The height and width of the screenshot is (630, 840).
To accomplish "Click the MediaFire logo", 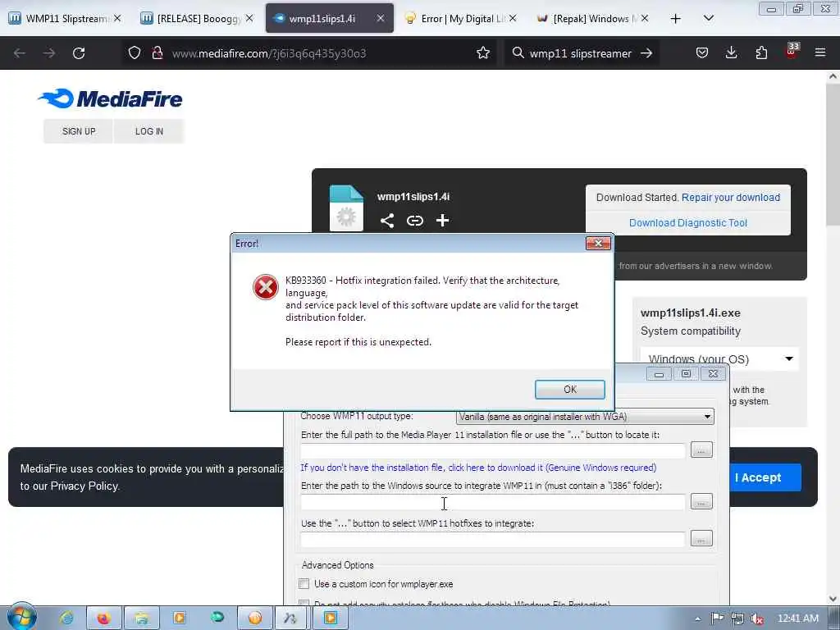I will point(111,98).
